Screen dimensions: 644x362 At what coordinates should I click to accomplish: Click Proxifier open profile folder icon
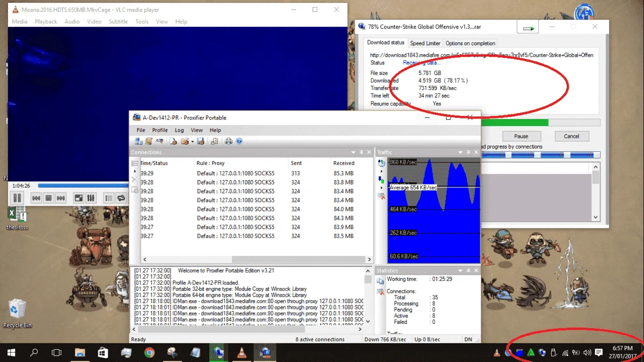point(184,142)
